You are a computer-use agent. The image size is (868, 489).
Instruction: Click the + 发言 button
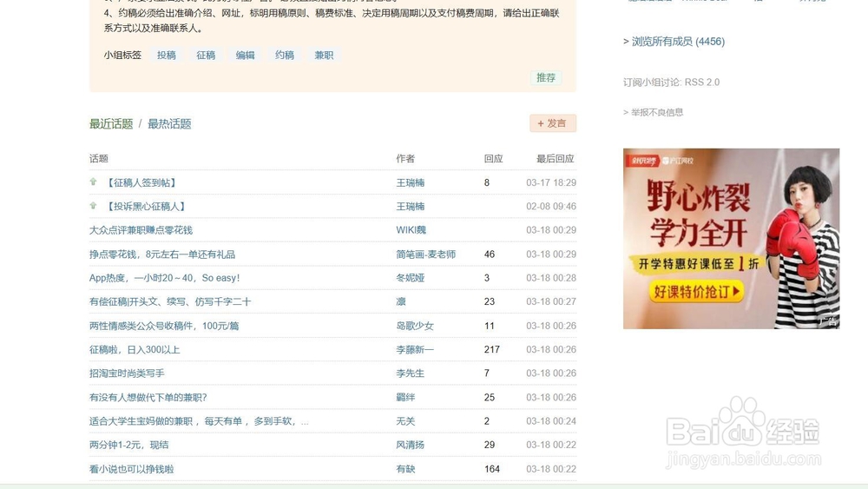(552, 123)
